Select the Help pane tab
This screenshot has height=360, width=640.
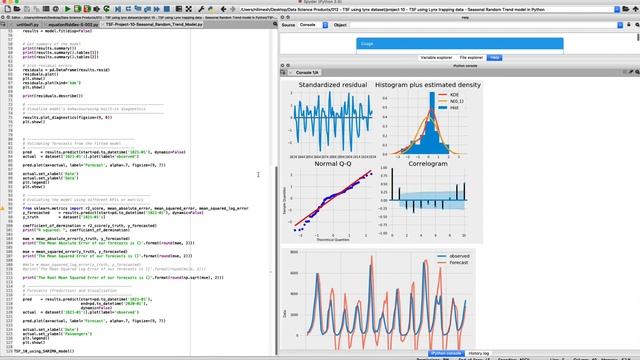494,58
